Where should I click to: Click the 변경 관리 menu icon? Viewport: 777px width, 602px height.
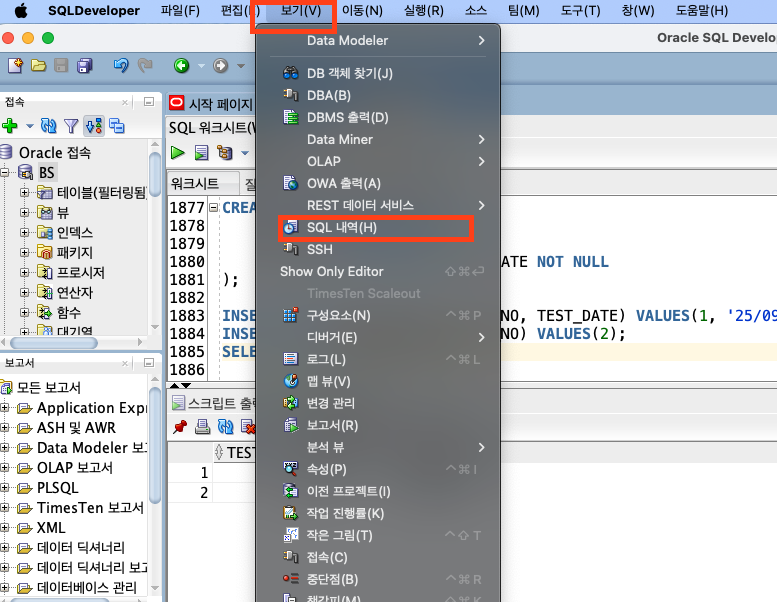(x=290, y=403)
